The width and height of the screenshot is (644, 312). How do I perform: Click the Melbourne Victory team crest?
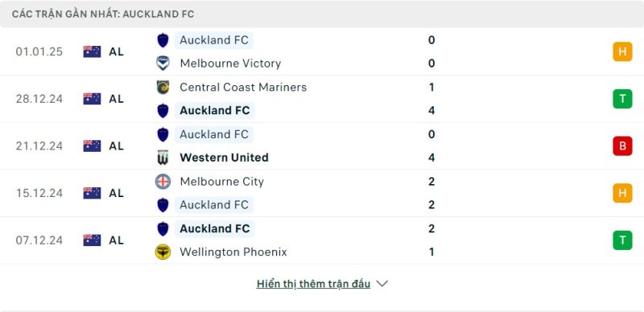(x=163, y=64)
